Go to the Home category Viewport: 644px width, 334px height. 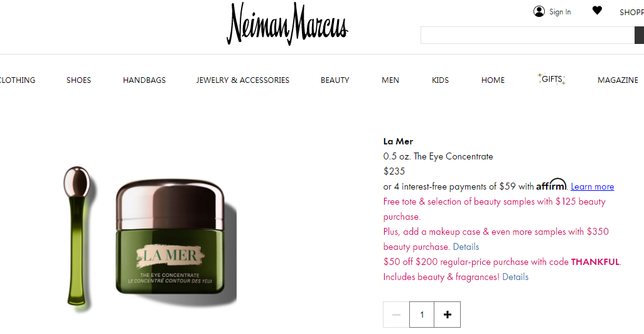click(x=493, y=80)
